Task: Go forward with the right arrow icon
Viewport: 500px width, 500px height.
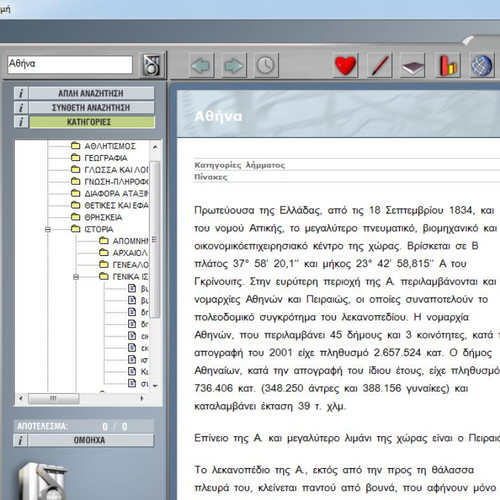Action: click(233, 65)
